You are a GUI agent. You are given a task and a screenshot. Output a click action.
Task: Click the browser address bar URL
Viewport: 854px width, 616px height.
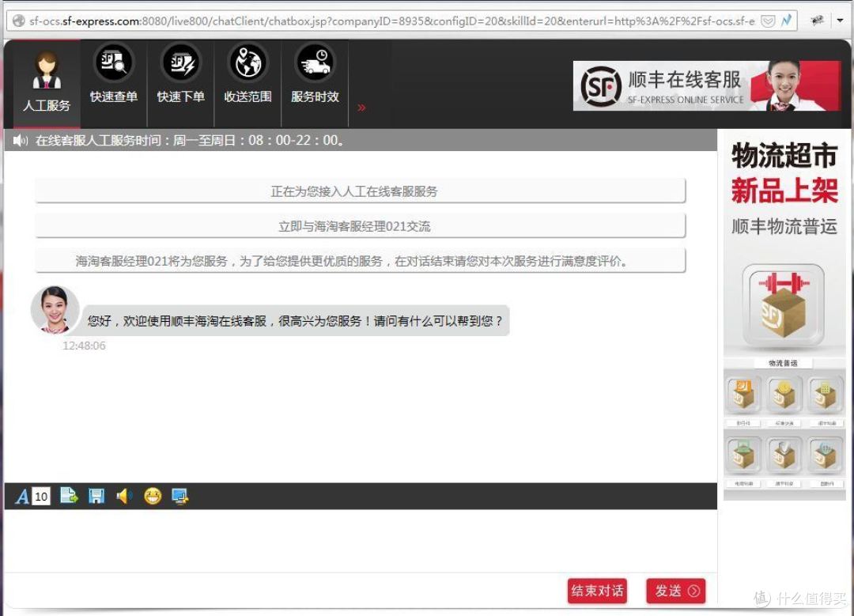click(x=392, y=21)
